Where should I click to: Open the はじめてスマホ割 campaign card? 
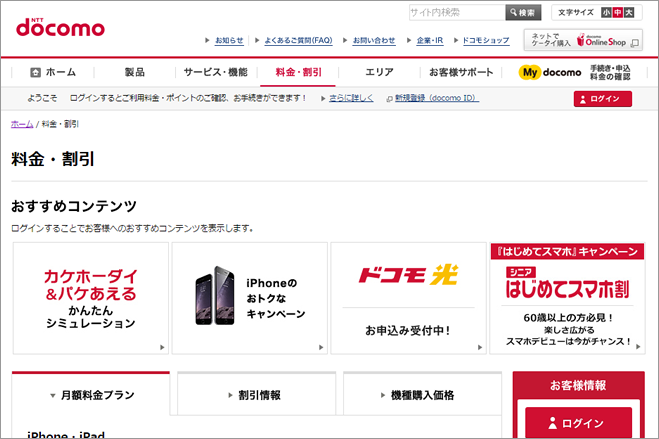click(567, 298)
